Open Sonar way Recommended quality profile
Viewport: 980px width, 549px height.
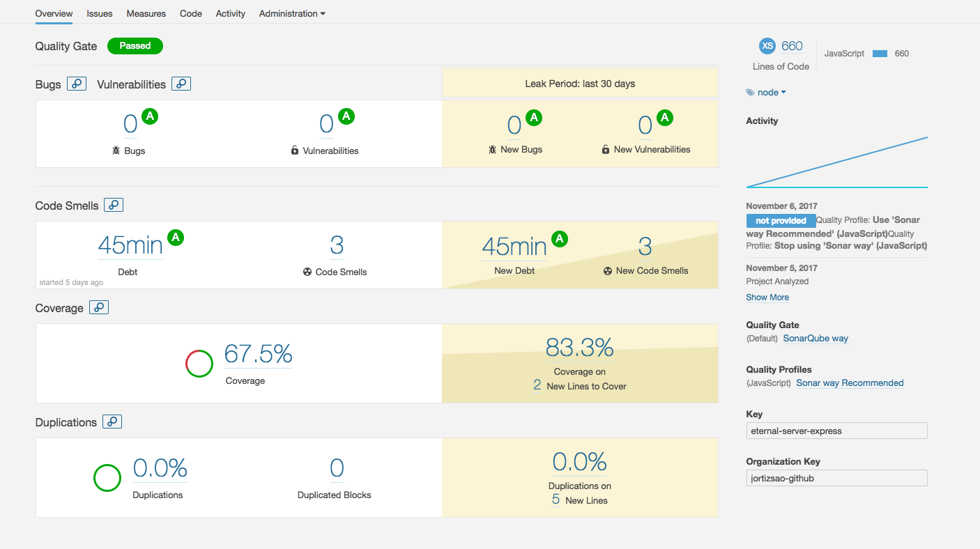pyautogui.click(x=850, y=382)
